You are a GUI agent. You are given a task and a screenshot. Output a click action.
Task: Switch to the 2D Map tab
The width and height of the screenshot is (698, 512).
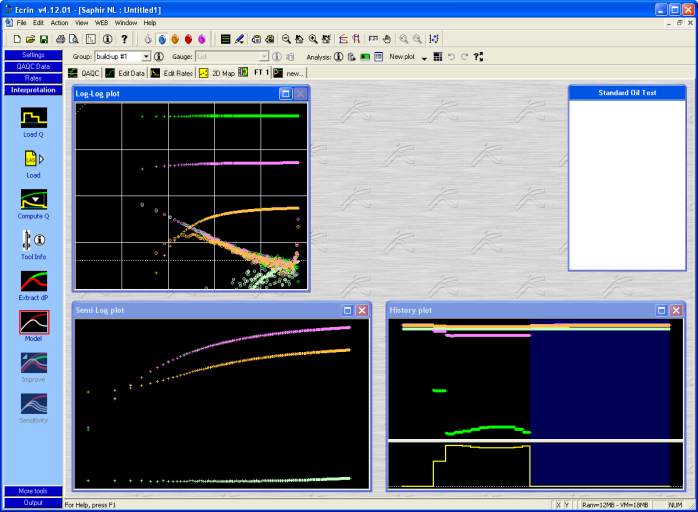tap(217, 73)
